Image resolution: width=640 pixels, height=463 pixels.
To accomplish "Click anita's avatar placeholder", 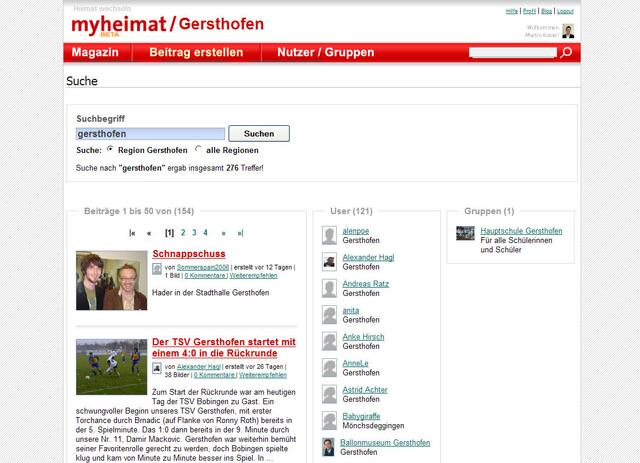I will click(329, 315).
